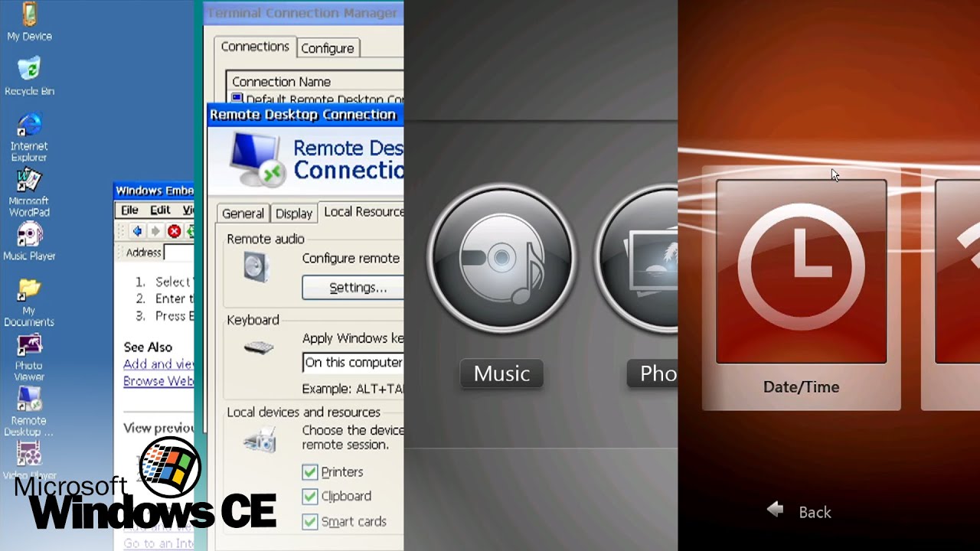Image resolution: width=980 pixels, height=551 pixels.
Task: Click the Address input field
Action: click(x=178, y=253)
